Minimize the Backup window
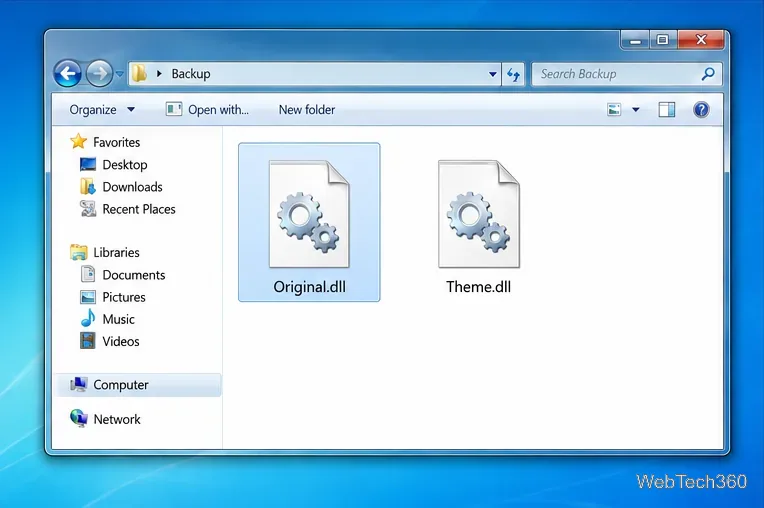The image size is (764, 508). click(x=635, y=40)
